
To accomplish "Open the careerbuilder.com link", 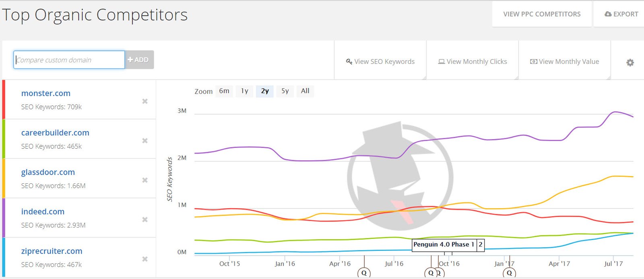I will click(x=55, y=133).
